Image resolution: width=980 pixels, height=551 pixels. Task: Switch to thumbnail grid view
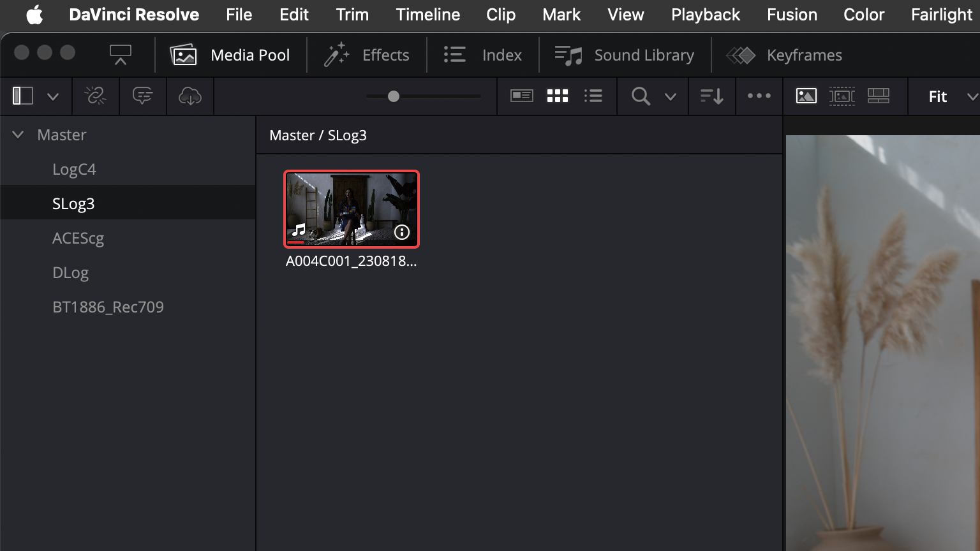tap(558, 96)
